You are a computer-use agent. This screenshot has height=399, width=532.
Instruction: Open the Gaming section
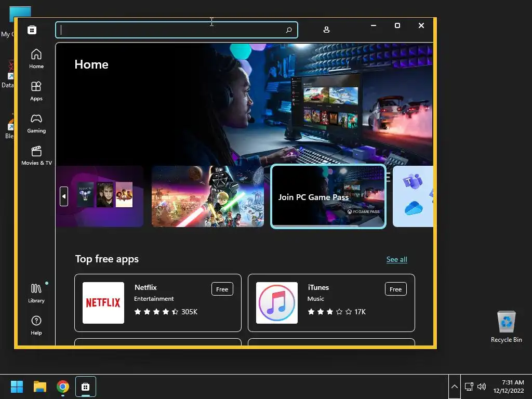[x=36, y=123]
